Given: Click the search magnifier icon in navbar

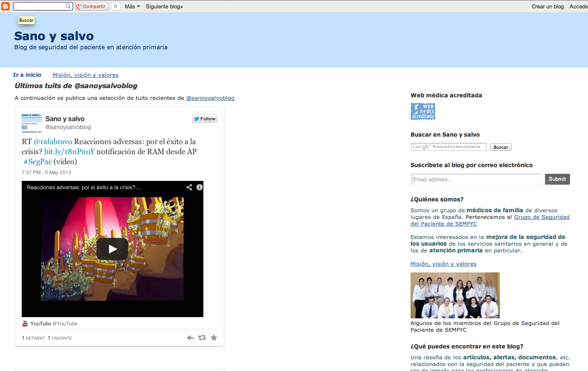Looking at the screenshot, I should (x=68, y=6).
